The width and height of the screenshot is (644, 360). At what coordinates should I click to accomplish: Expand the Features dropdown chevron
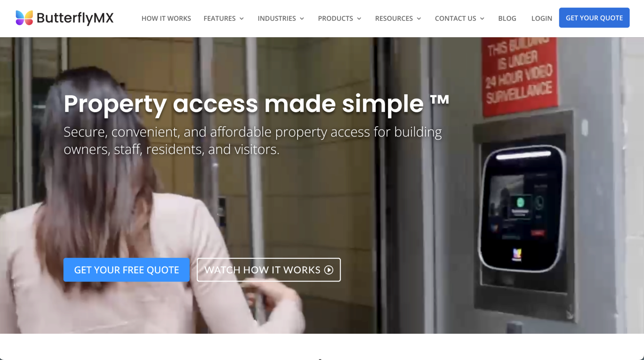point(242,19)
